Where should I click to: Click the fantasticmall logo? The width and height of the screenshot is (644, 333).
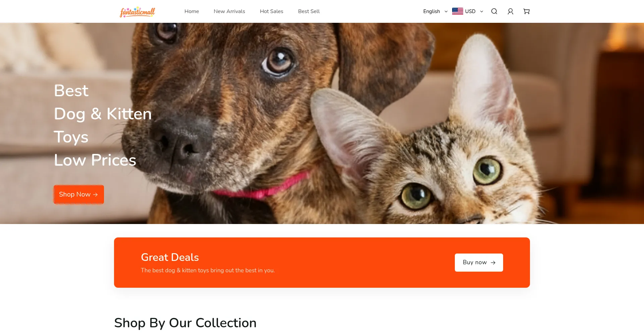point(138,12)
